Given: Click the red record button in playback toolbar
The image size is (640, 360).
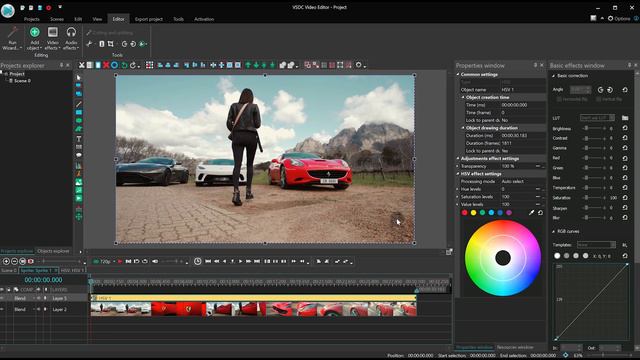Looking at the screenshot, I should point(120,261).
